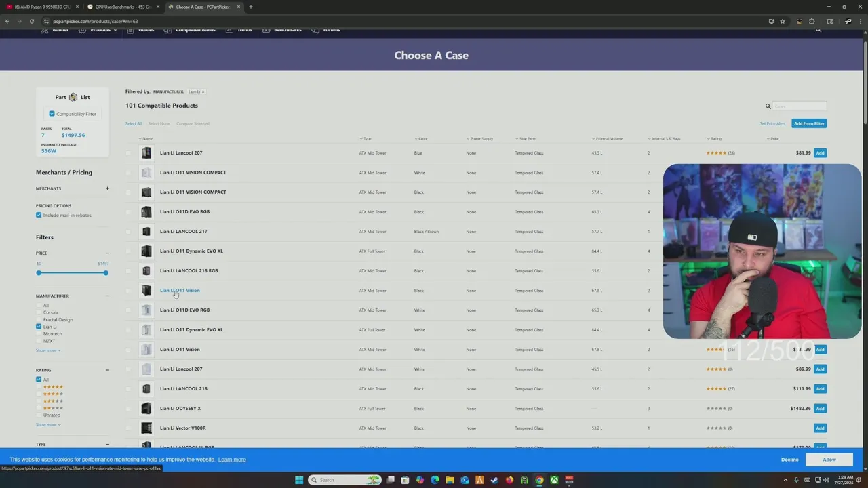Allow cookies in the banner
This screenshot has width=868, height=488.
coord(829,460)
